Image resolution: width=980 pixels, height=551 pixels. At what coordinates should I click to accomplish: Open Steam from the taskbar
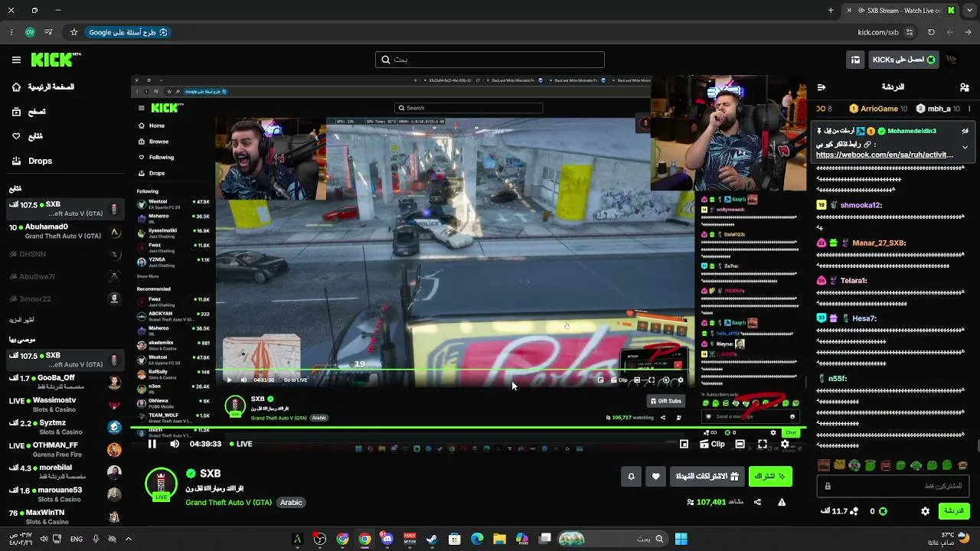pyautogui.click(x=432, y=539)
